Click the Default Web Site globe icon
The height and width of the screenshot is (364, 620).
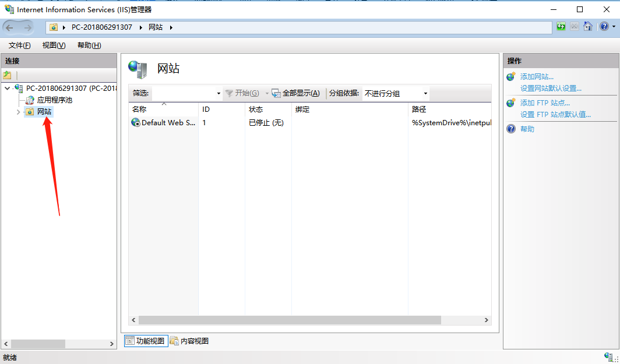coord(135,122)
